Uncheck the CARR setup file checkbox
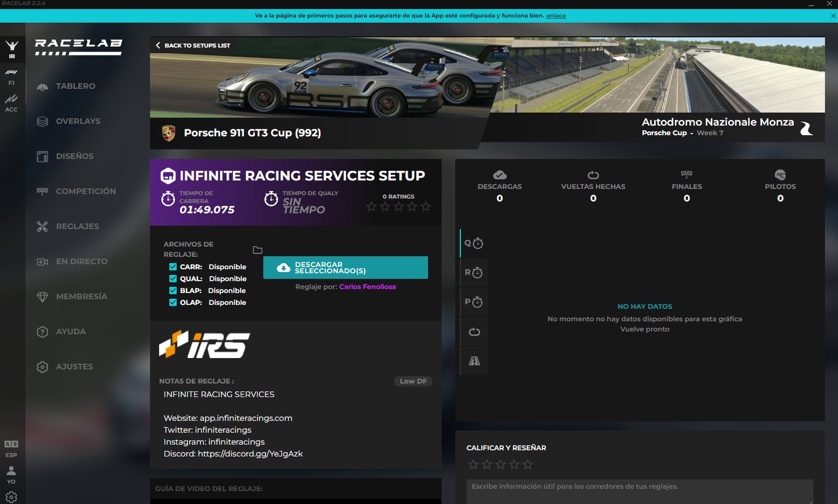Screen dimensions: 838x504 [173, 266]
